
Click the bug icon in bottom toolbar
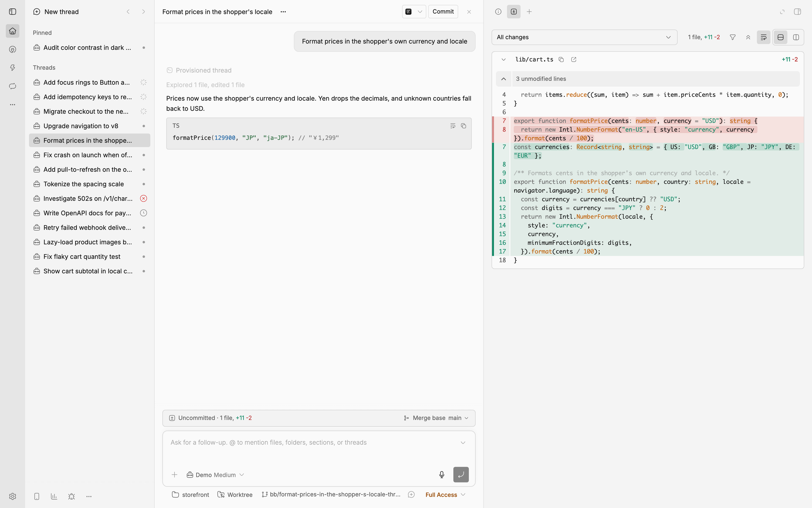[71, 496]
